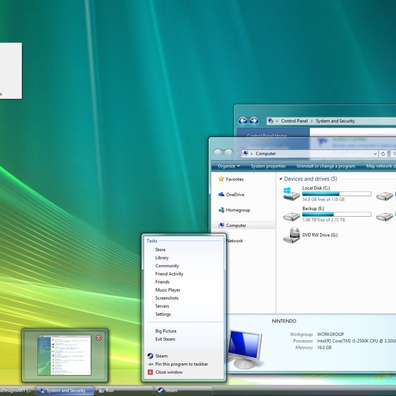Select Library in Steam tasks list
The height and width of the screenshot is (396, 396).
(x=162, y=258)
